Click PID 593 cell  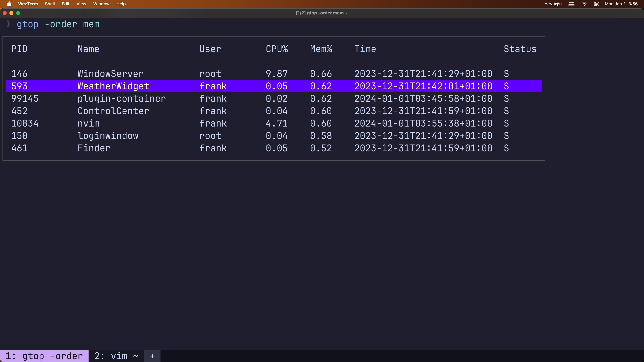(x=19, y=86)
